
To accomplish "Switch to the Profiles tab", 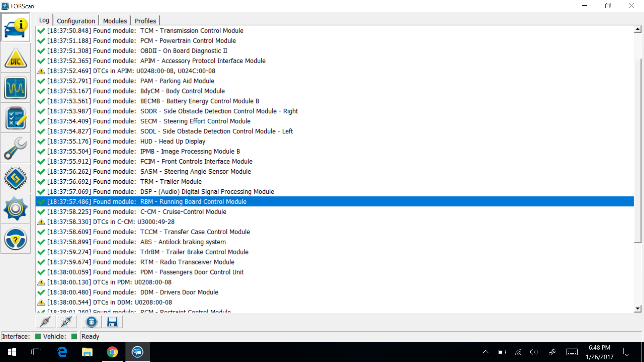I will [145, 21].
